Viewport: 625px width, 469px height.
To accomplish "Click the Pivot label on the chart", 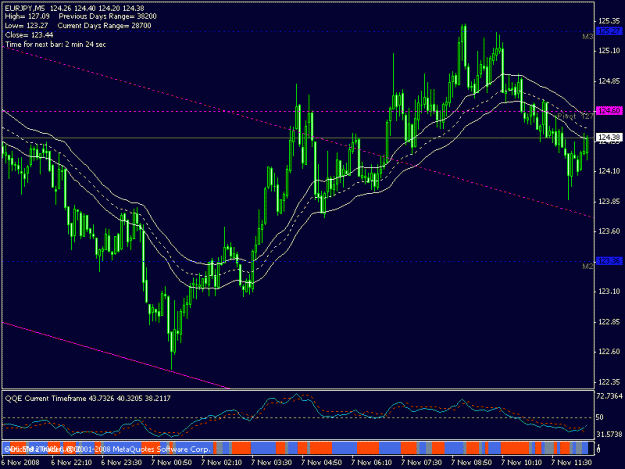I will click(x=567, y=116).
